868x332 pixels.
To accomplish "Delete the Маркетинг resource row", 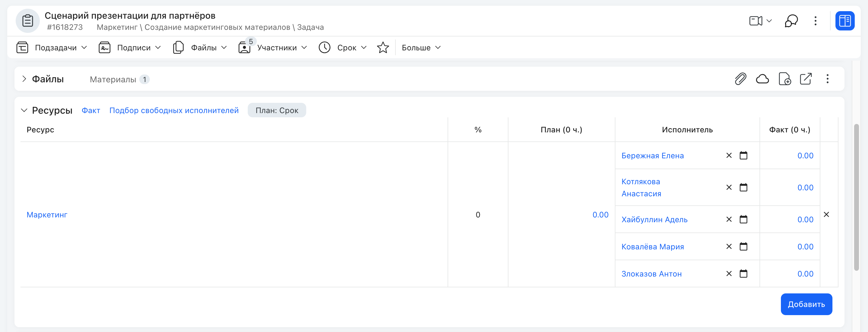I will pos(826,214).
